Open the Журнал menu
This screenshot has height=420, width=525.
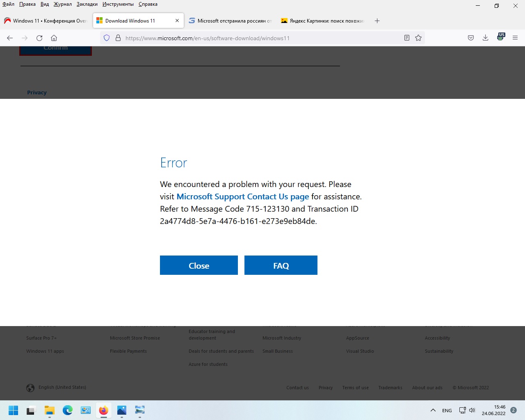[x=63, y=4]
